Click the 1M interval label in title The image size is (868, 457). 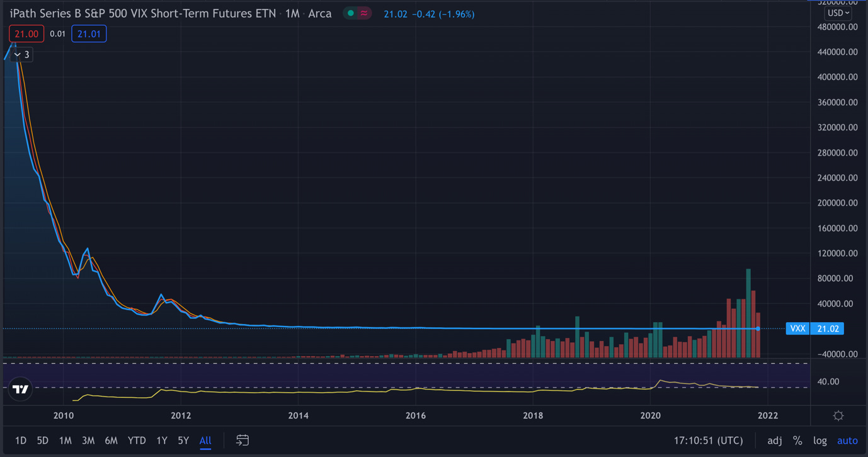pyautogui.click(x=292, y=13)
